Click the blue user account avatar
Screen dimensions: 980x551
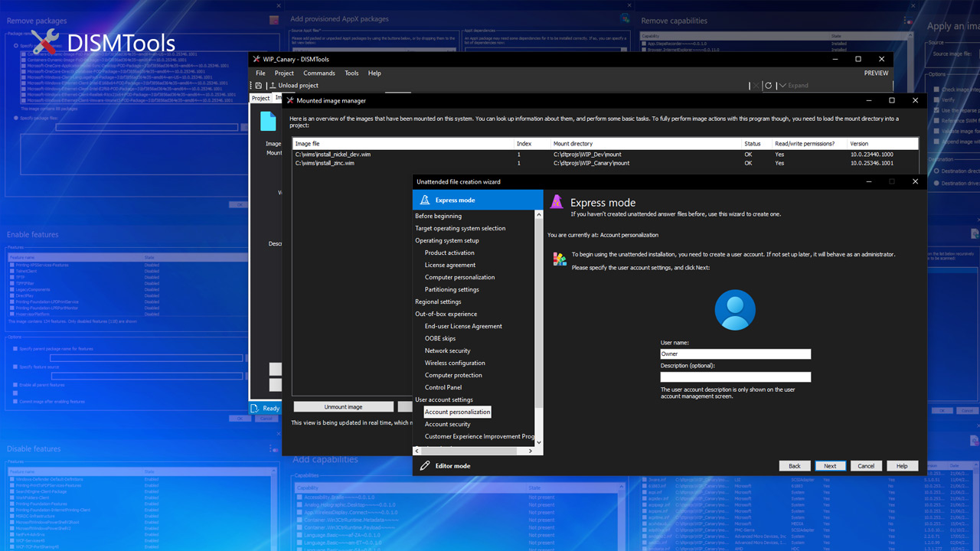(735, 310)
